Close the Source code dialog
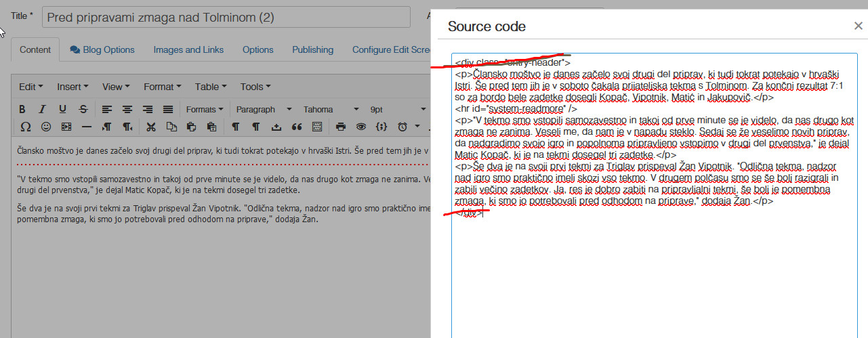This screenshot has height=338, width=868. (858, 26)
